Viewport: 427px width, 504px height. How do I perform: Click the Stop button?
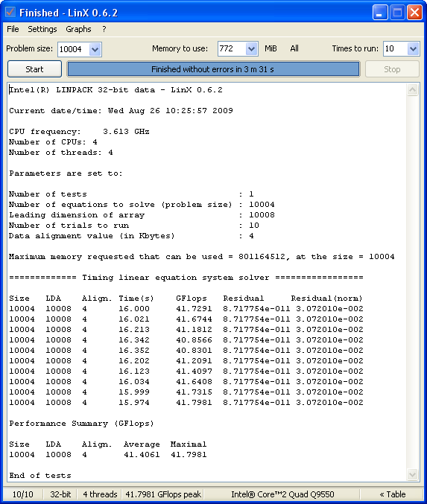(x=392, y=69)
